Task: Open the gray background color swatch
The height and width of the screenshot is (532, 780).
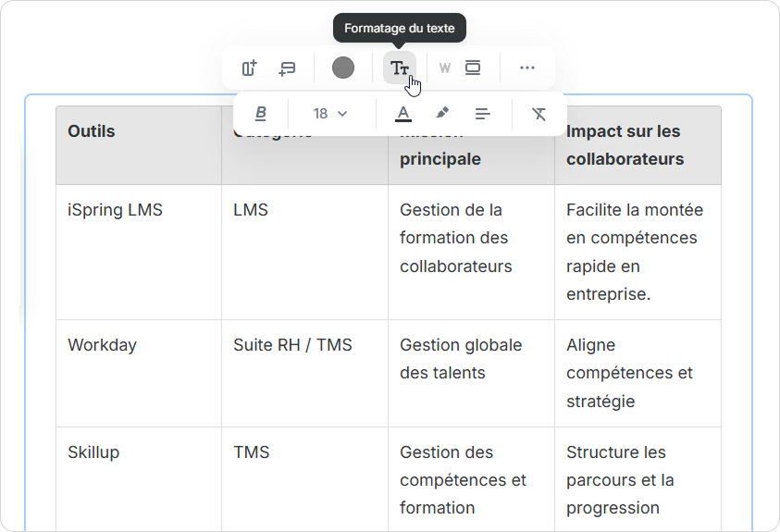Action: [343, 68]
